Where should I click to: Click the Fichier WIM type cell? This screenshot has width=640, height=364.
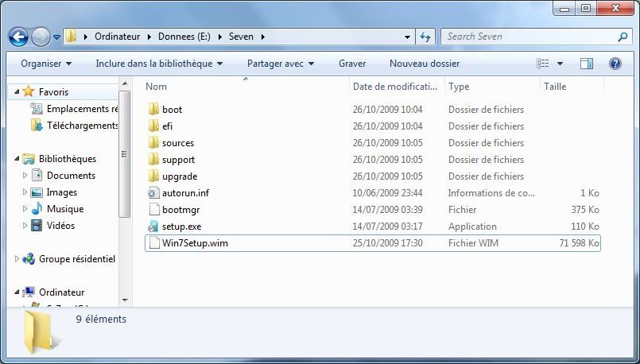pyautogui.click(x=473, y=243)
